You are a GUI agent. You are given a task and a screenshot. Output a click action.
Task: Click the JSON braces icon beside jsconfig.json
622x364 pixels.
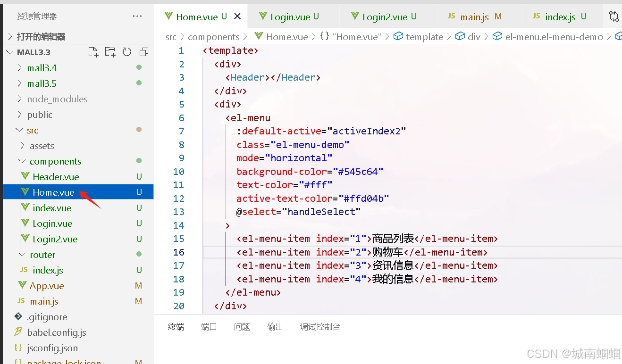tap(18, 347)
